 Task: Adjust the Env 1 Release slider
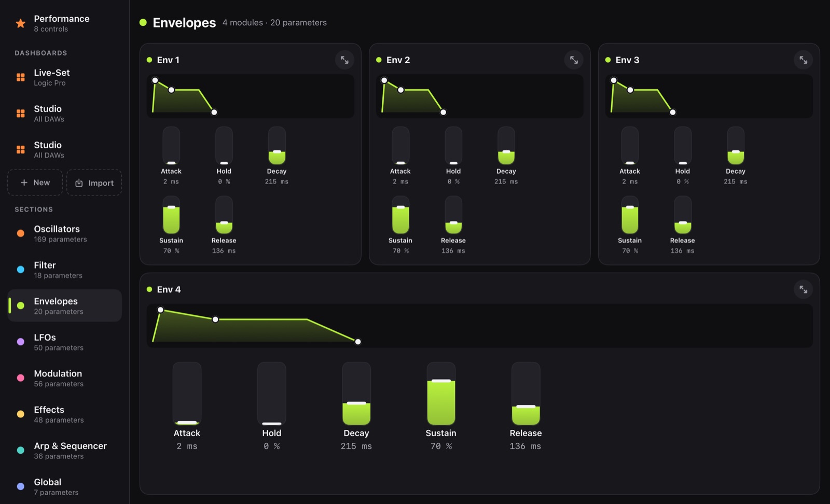coord(224,215)
